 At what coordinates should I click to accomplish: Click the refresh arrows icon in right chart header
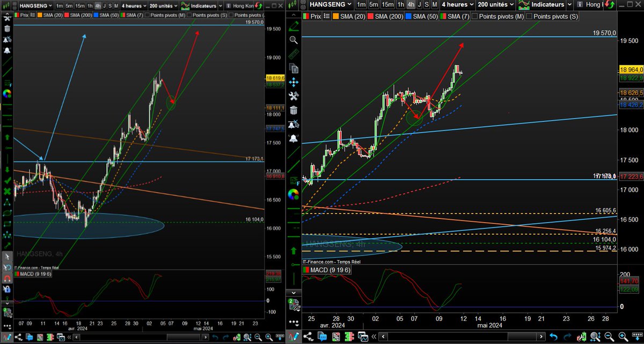point(610,4)
